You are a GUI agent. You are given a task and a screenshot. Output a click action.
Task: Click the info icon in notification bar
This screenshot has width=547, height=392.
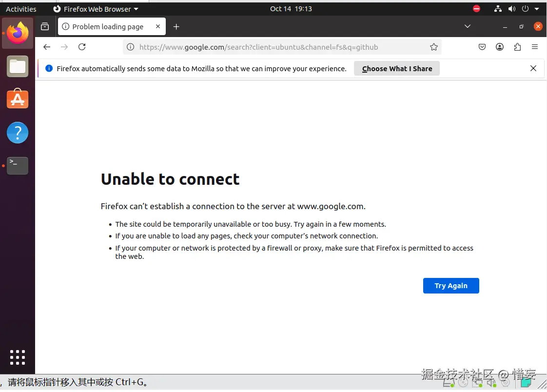coord(49,68)
